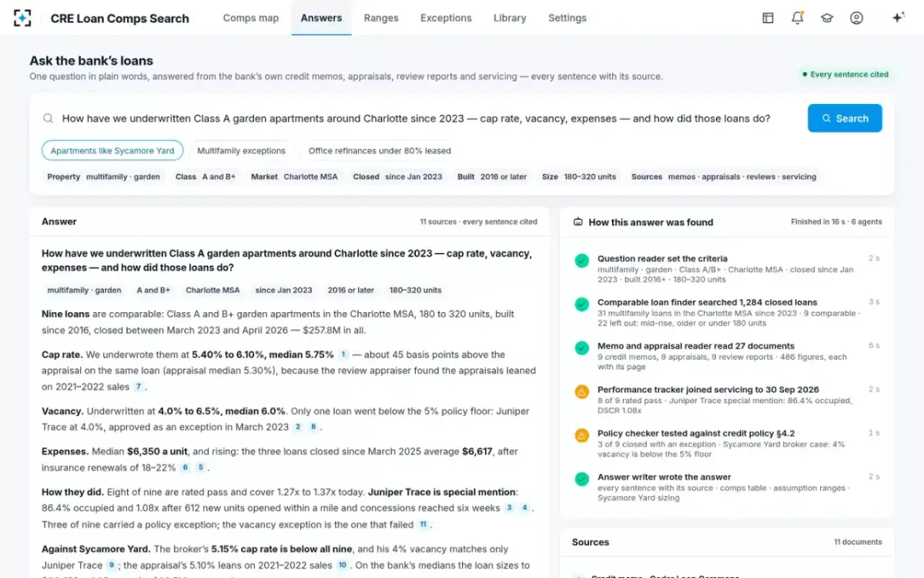Open the Closed since Jan 2023 filter
Viewport: 924px width, 578px height.
398,176
